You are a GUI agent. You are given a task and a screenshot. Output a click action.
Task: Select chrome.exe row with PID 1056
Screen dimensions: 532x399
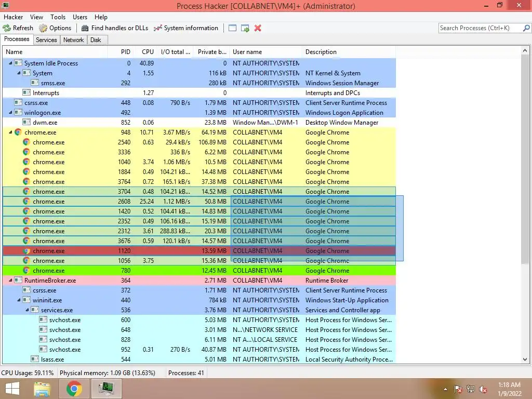pos(199,261)
